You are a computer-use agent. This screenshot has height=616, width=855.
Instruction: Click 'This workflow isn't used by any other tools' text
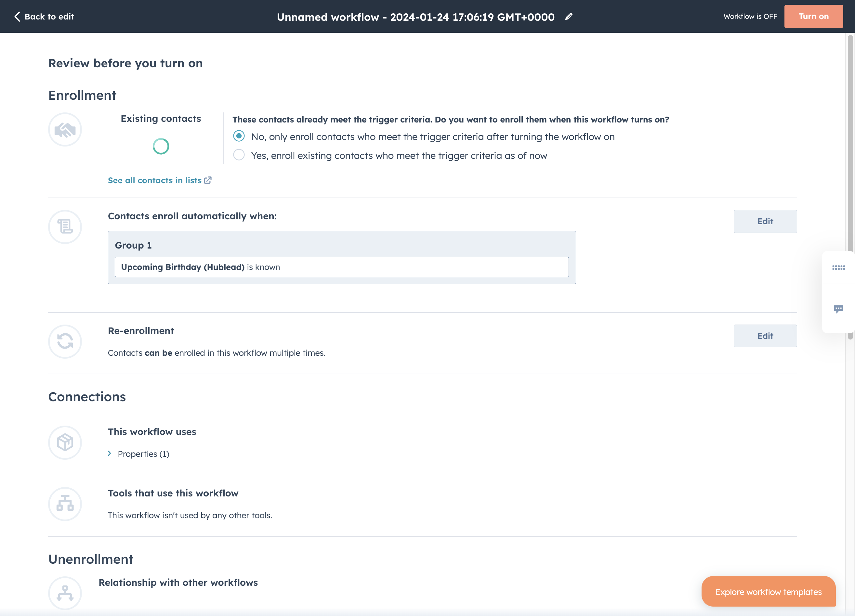point(190,515)
